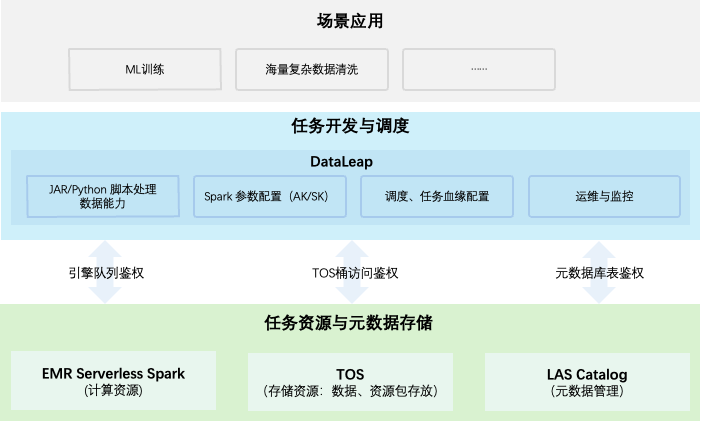The image size is (701, 421).
Task: Click the 引擎队列鉴权 label
Action: pos(106,273)
